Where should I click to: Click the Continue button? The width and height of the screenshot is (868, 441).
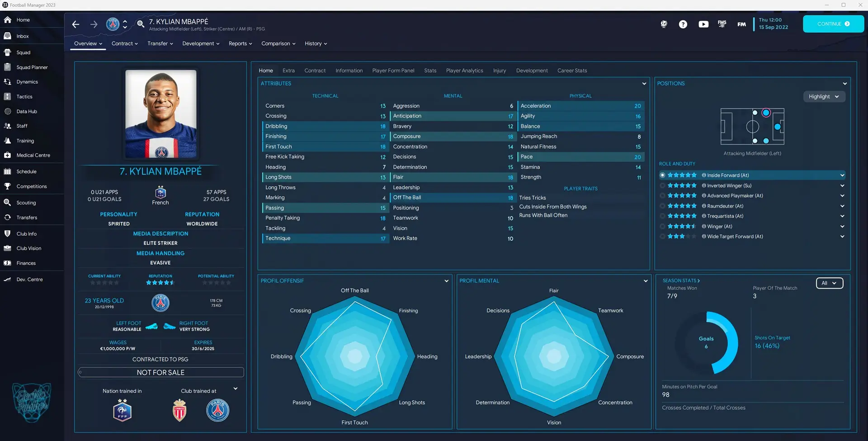(x=833, y=24)
